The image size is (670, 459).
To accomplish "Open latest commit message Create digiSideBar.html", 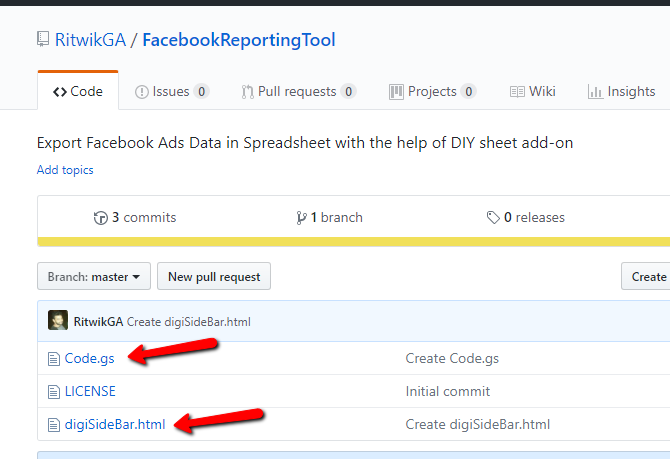I will tap(189, 322).
